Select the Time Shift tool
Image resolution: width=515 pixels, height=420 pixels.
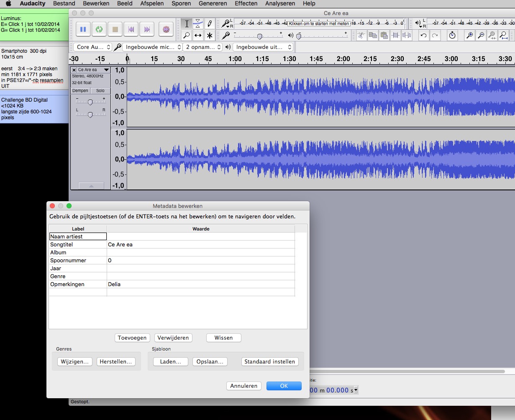(198, 36)
